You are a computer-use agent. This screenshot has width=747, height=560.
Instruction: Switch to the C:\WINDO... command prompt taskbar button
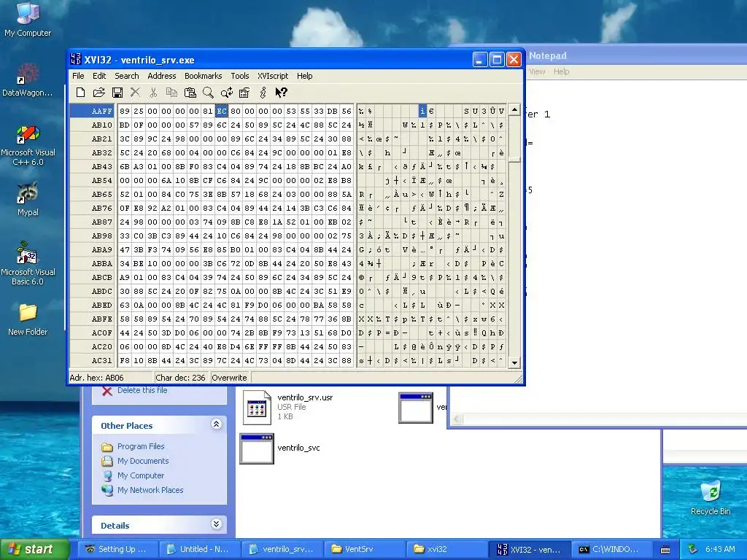(611, 550)
